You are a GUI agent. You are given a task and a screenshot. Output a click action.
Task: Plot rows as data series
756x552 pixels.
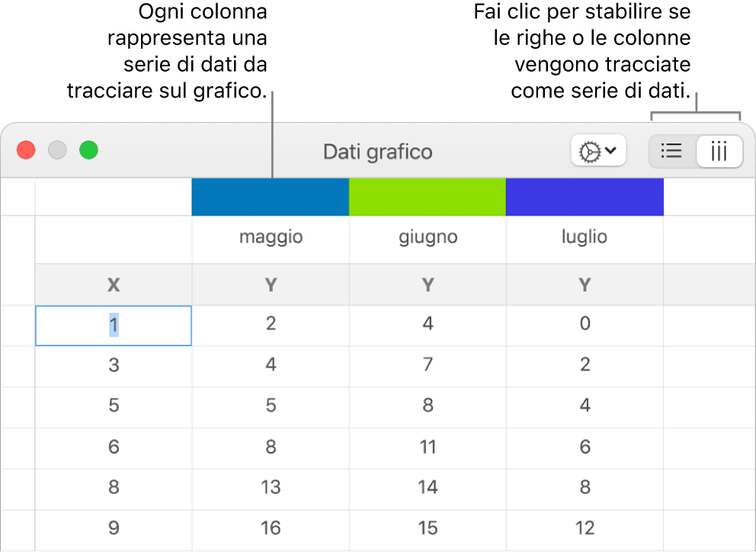[671, 152]
